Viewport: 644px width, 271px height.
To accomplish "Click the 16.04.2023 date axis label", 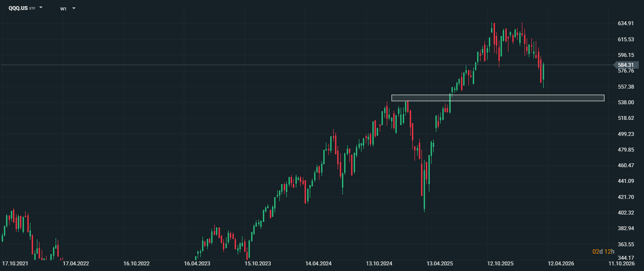I will [x=197, y=264].
